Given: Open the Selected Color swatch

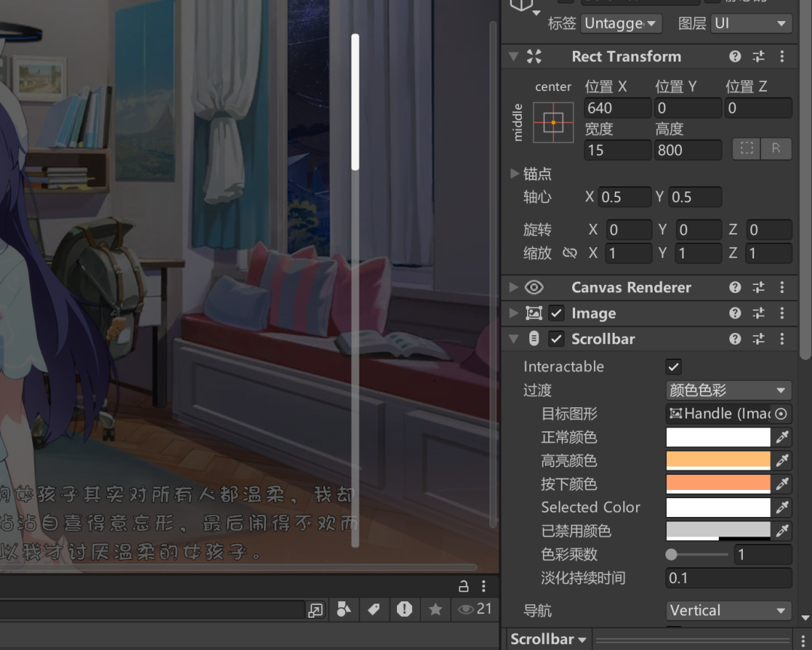Looking at the screenshot, I should click(x=718, y=507).
